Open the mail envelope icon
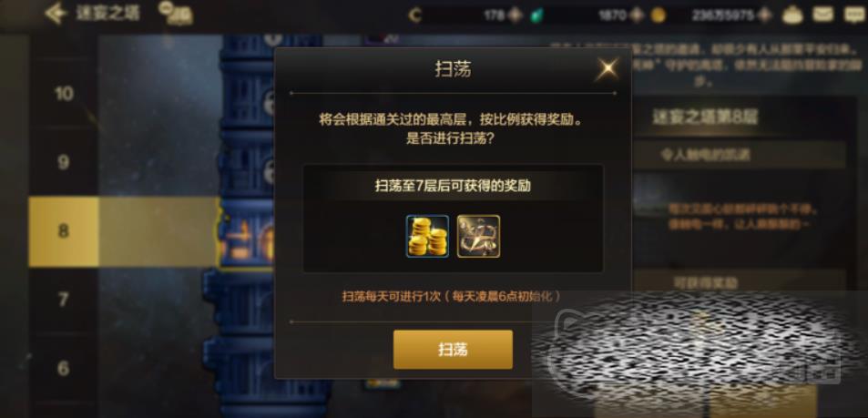Image resolution: width=868 pixels, height=418 pixels. tap(823, 14)
